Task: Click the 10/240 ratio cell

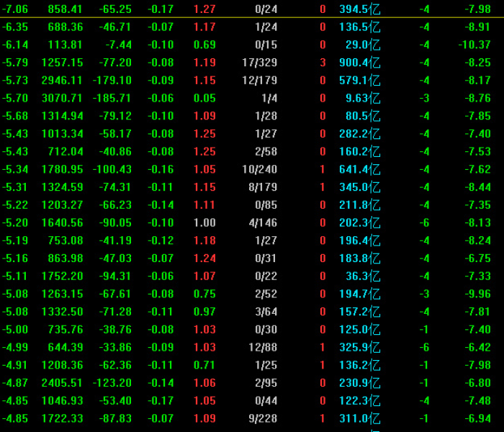Action: click(x=260, y=168)
